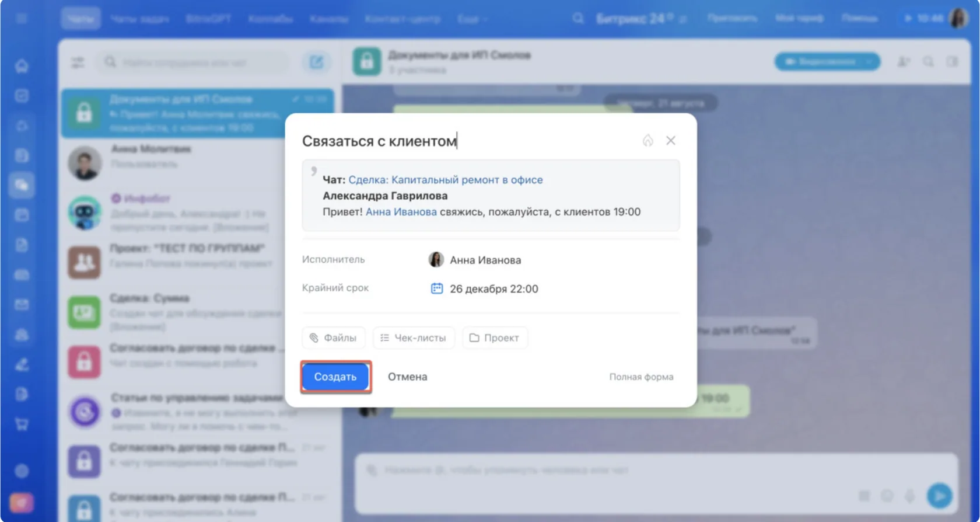Image resolution: width=980 pixels, height=522 pixels.
Task: Click the chat list filter settings icon
Action: click(78, 62)
